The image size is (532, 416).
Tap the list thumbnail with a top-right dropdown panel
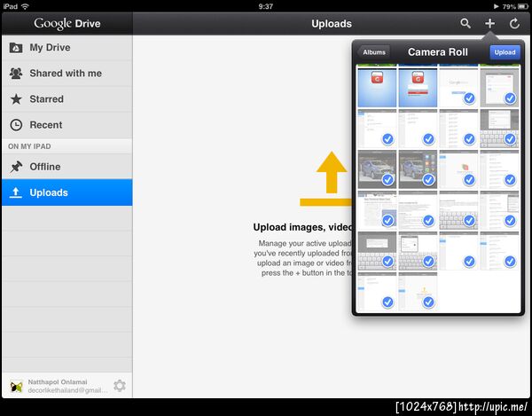pyautogui.click(x=499, y=210)
